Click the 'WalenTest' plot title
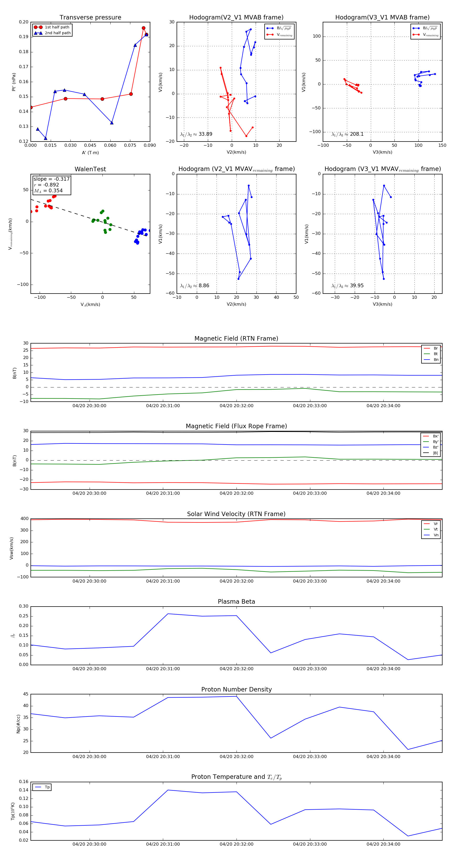Viewport: 473px width, 868px height. [x=90, y=169]
